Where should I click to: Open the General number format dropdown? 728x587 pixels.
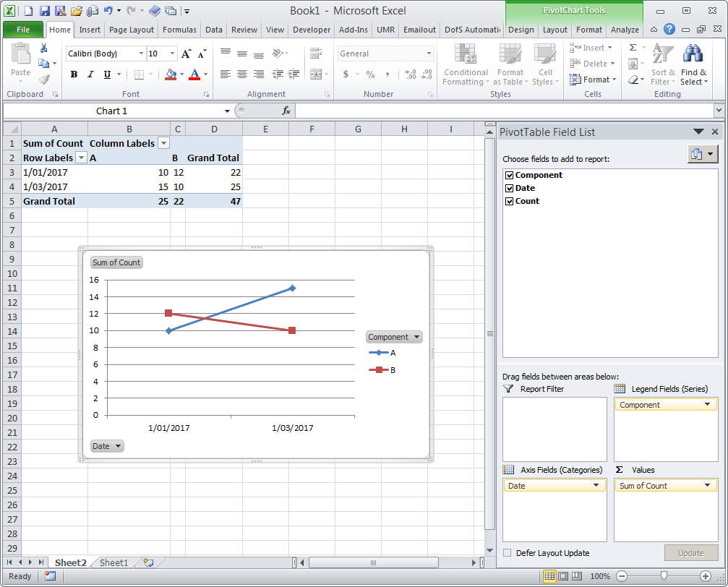429,53
